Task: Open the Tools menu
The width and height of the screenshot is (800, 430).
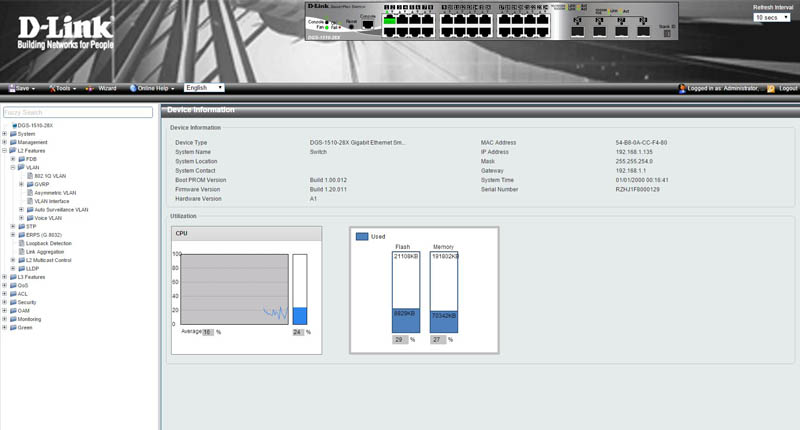Action: tap(64, 88)
